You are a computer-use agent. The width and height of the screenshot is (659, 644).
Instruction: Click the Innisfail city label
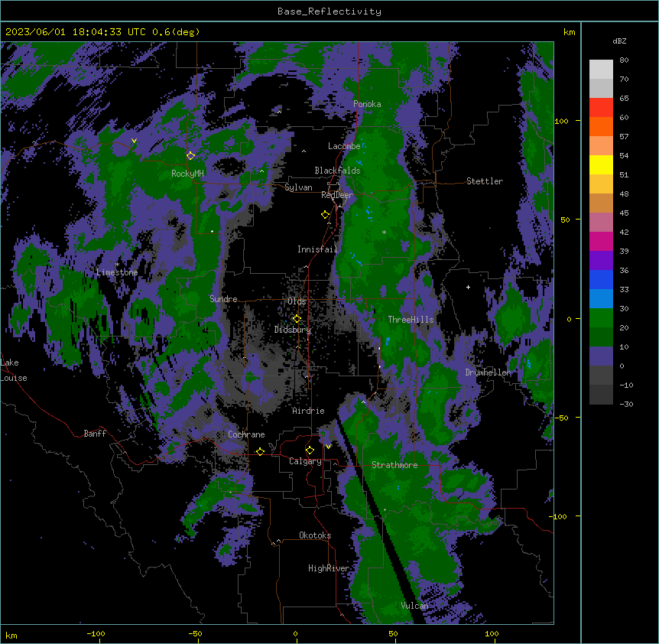(x=317, y=249)
